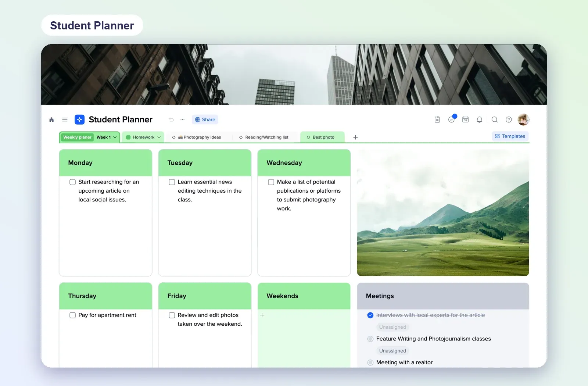The image size is (588, 386).
Task: Expand the Homework tab dropdown arrow
Action: pyautogui.click(x=159, y=137)
